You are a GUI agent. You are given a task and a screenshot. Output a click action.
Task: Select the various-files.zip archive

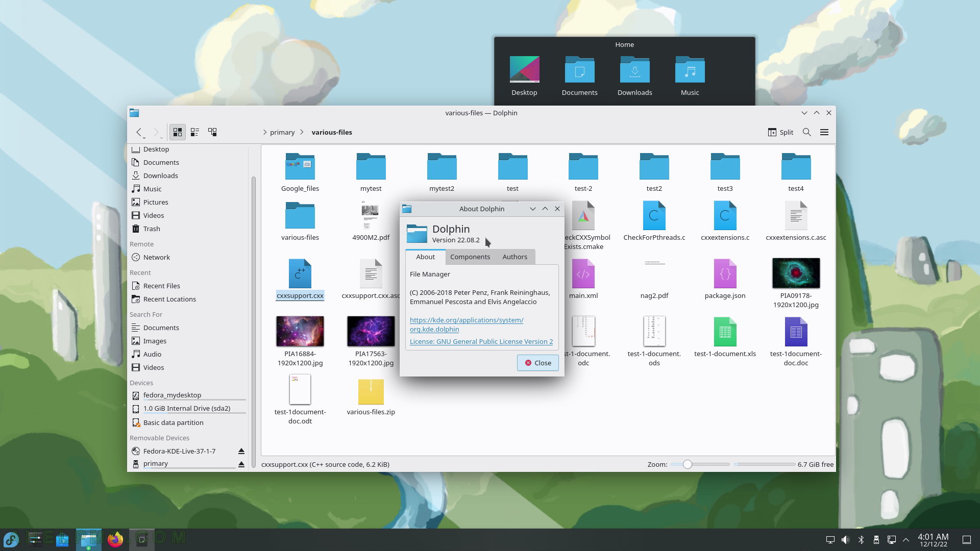[x=371, y=397]
